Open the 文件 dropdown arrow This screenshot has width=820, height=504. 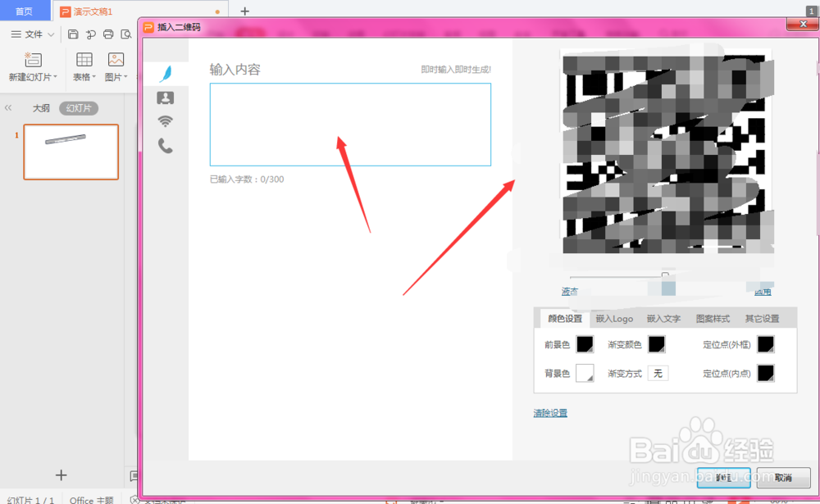[51, 34]
